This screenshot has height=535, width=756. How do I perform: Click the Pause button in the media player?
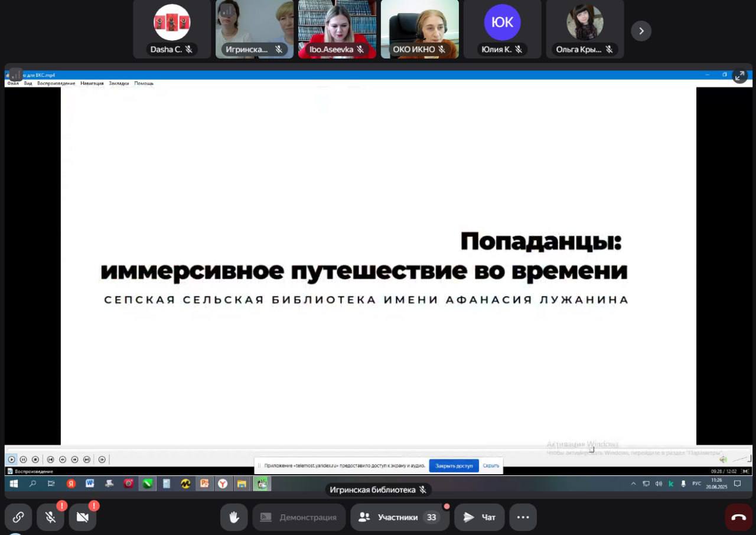23,459
